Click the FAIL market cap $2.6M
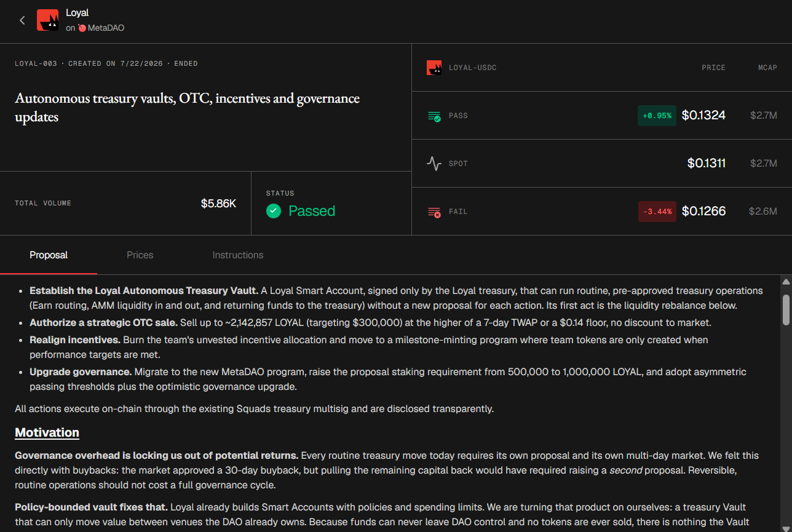This screenshot has height=532, width=792. [x=763, y=211]
